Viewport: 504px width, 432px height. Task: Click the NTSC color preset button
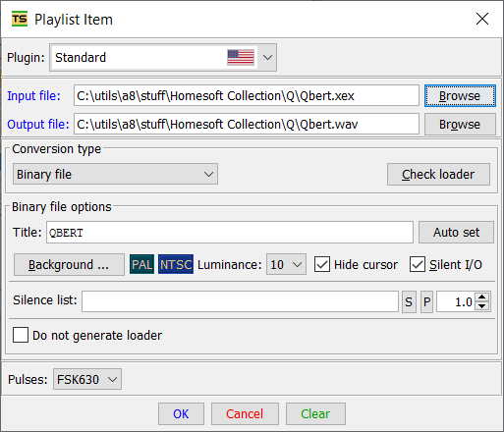[x=176, y=264]
